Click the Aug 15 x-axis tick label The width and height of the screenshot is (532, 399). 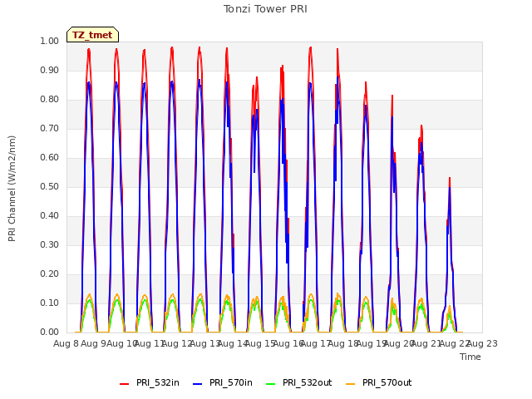tap(260, 343)
